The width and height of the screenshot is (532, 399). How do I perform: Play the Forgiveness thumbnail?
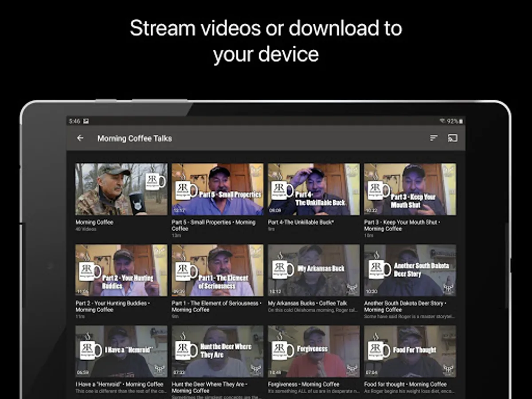coord(314,352)
